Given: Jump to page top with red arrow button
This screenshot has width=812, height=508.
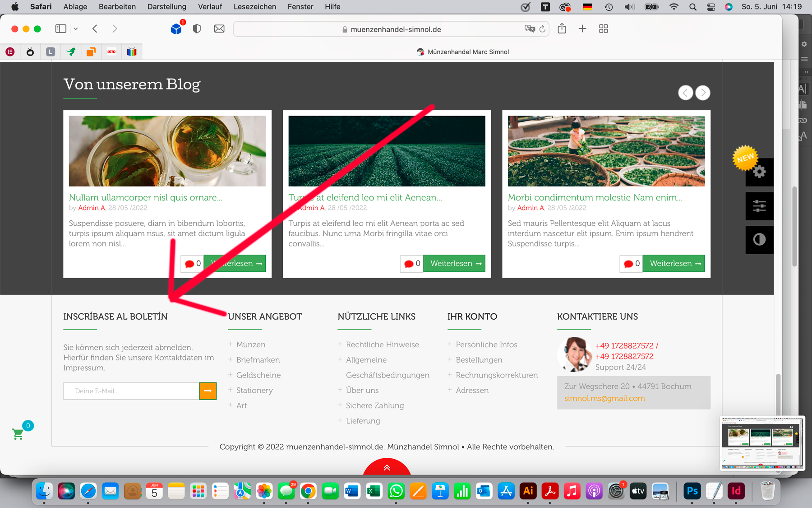Looking at the screenshot, I should pyautogui.click(x=387, y=467).
